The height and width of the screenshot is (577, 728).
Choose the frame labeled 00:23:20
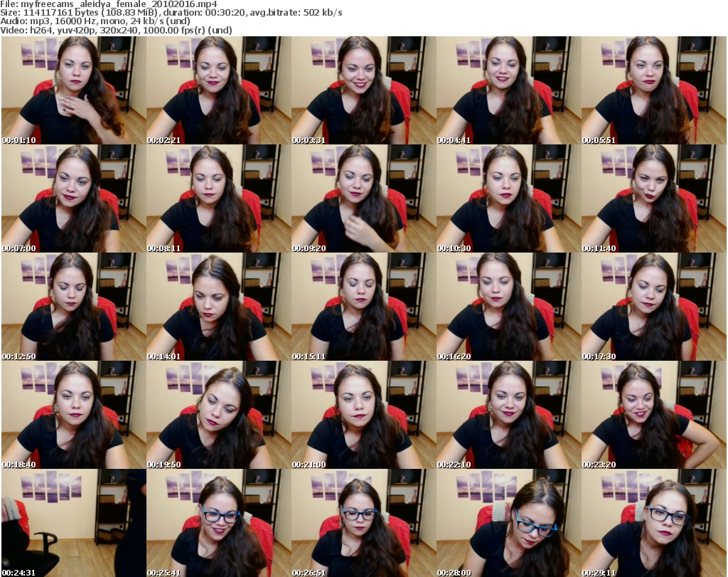tap(654, 415)
